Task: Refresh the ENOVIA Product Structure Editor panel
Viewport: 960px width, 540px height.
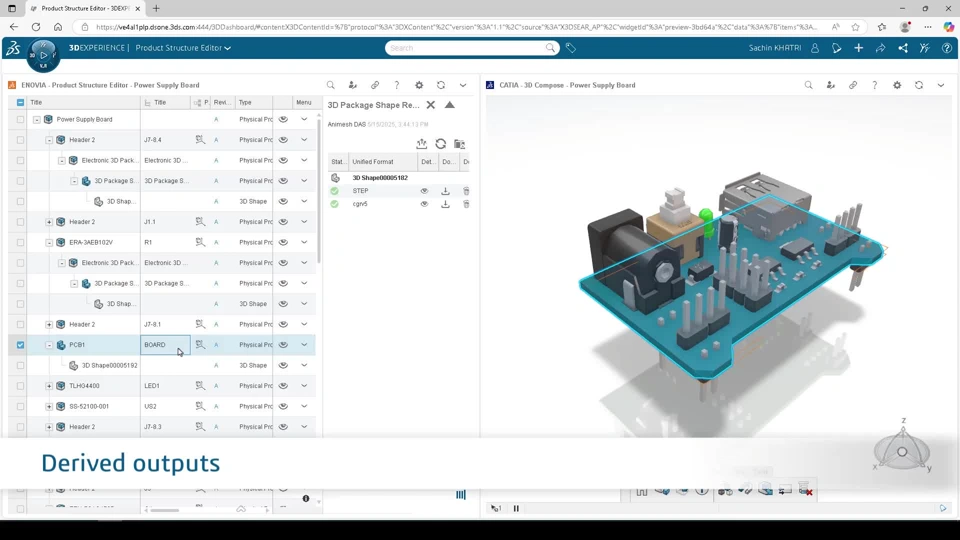Action: click(x=441, y=85)
